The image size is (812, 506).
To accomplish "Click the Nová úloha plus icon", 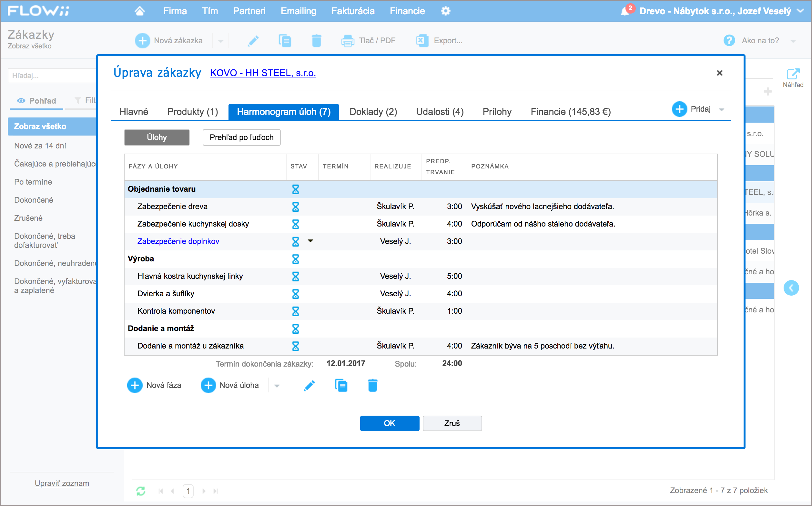I will point(208,386).
